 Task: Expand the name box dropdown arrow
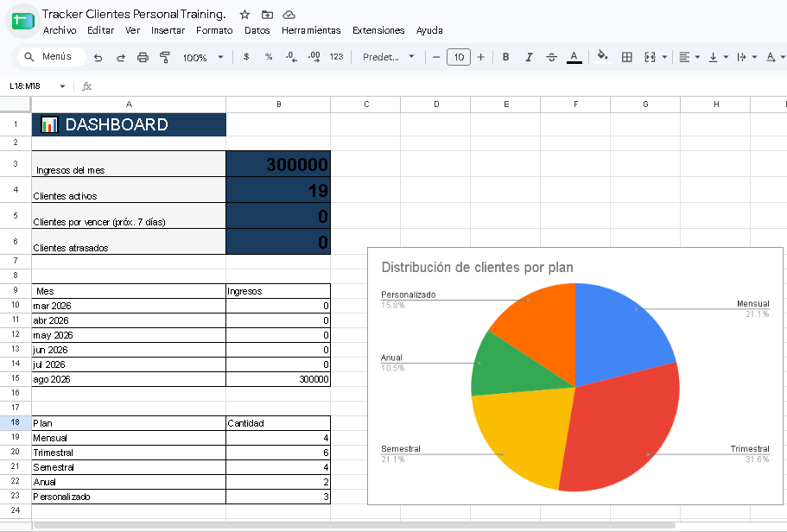[x=62, y=86]
